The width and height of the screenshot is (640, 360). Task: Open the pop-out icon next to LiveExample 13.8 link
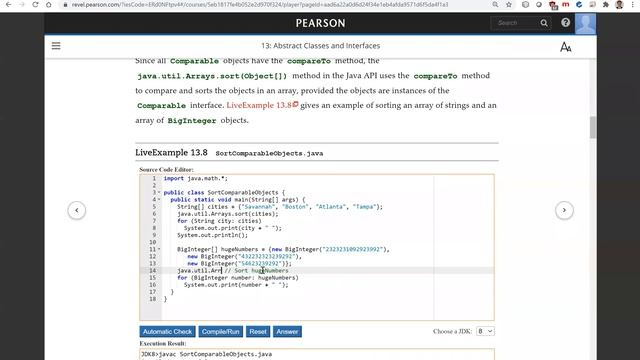pyautogui.click(x=296, y=104)
